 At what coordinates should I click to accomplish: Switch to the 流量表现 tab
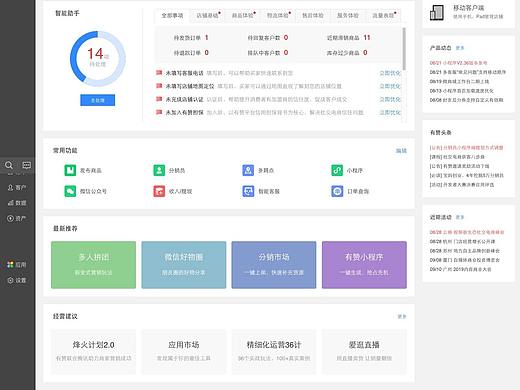click(x=383, y=15)
